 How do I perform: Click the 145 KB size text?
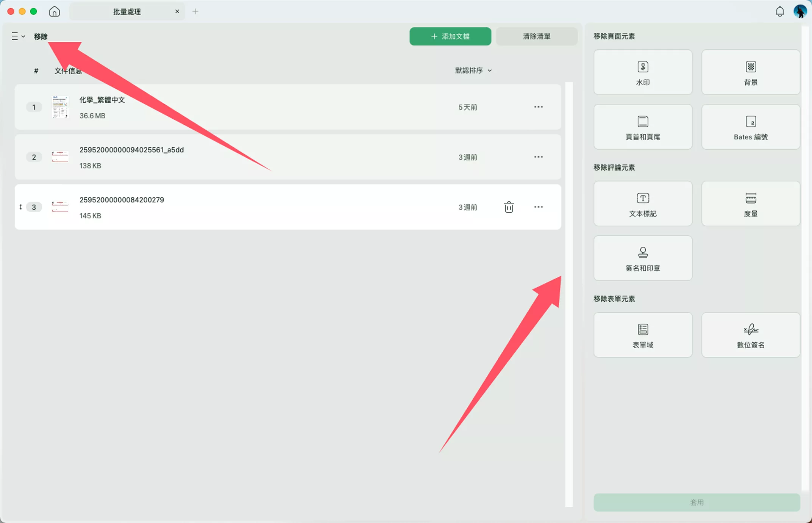pos(90,216)
